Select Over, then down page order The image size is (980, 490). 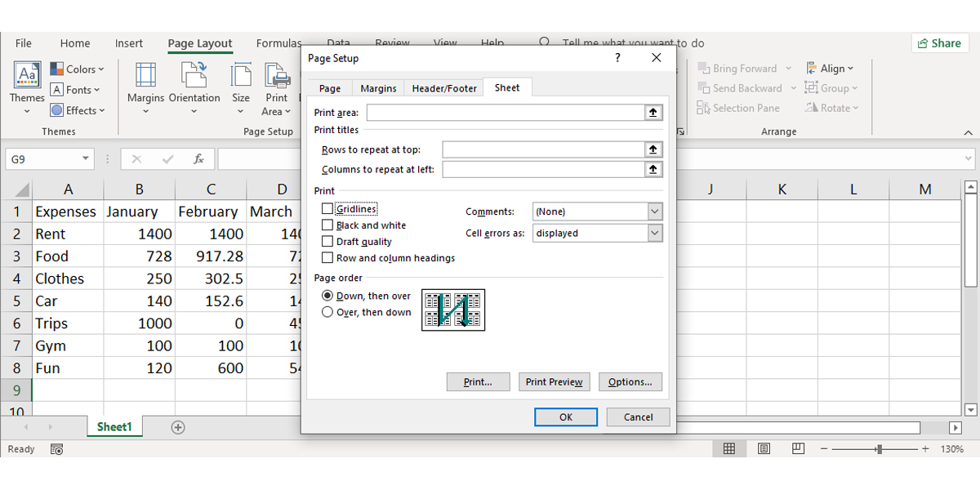[x=327, y=312]
